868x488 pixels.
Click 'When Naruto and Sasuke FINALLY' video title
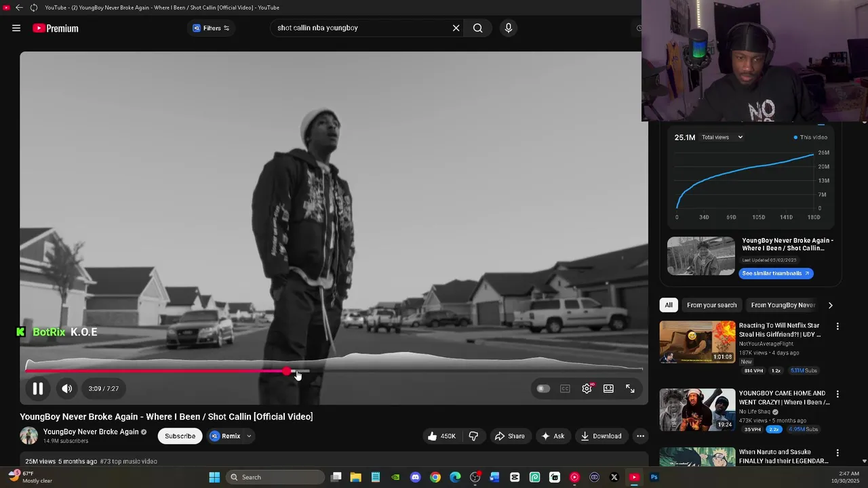tap(783, 456)
